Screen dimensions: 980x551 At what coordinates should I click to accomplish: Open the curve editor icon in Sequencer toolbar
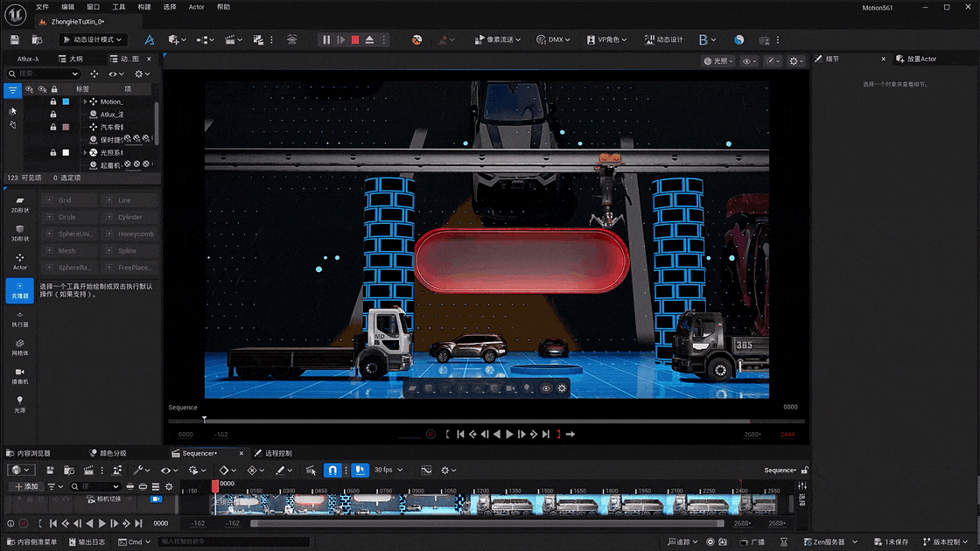pyautogui.click(x=426, y=471)
